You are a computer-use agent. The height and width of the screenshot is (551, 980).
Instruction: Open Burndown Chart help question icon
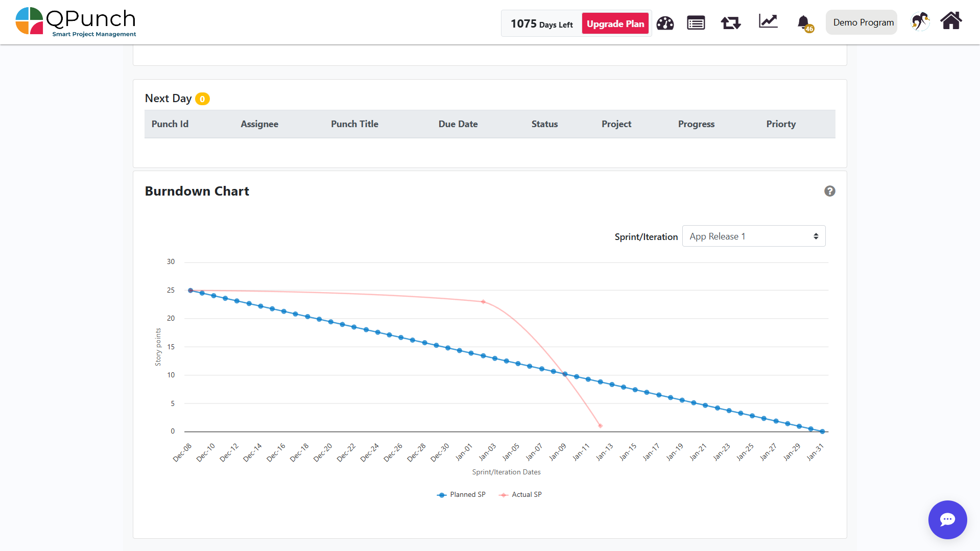829,191
